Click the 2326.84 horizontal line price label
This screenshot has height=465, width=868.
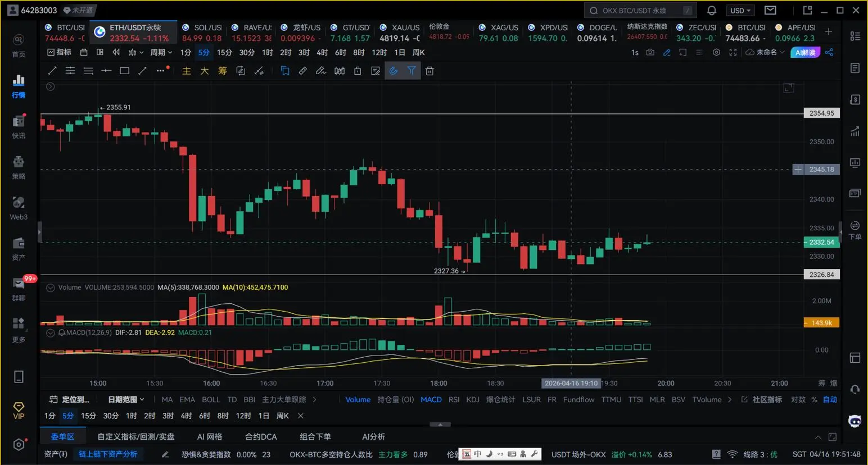click(821, 275)
